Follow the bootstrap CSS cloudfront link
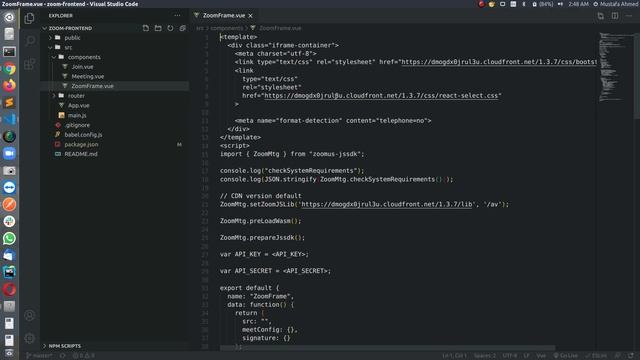The height and width of the screenshot is (360, 640). pyautogui.click(x=498, y=62)
